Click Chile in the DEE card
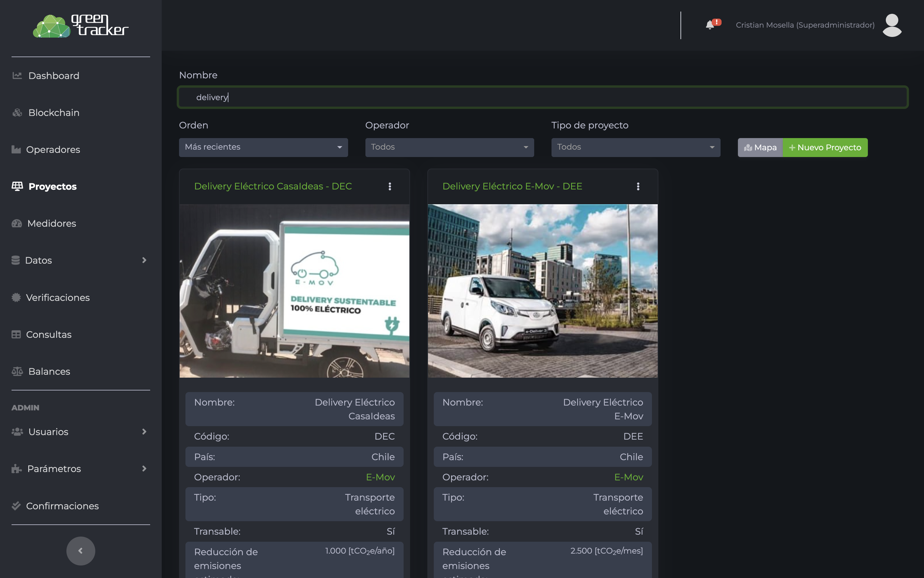924x578 pixels. click(631, 457)
